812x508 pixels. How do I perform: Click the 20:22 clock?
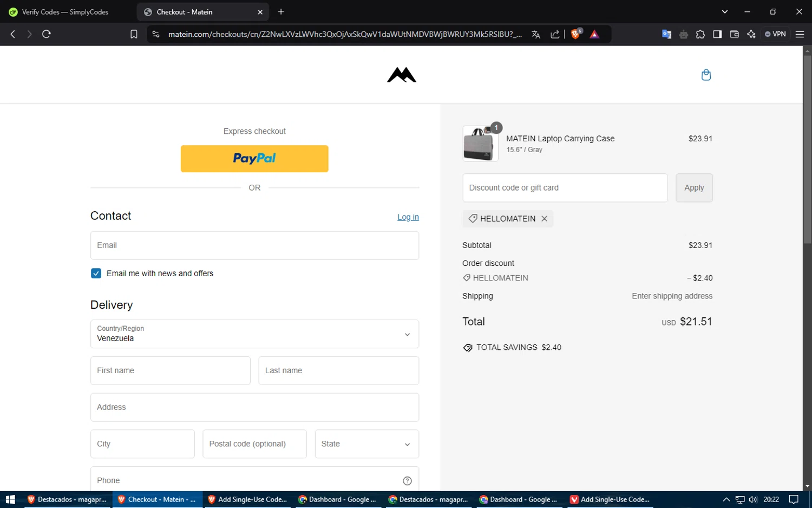pos(771,499)
